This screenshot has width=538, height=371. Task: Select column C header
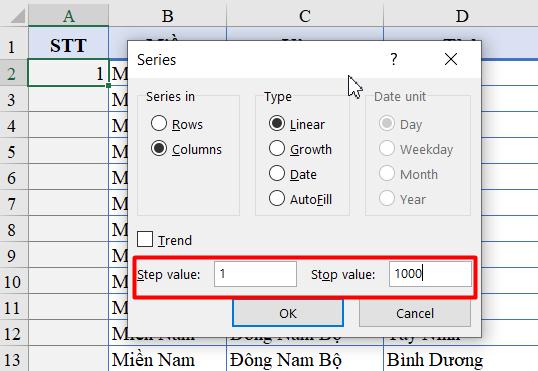click(x=305, y=15)
